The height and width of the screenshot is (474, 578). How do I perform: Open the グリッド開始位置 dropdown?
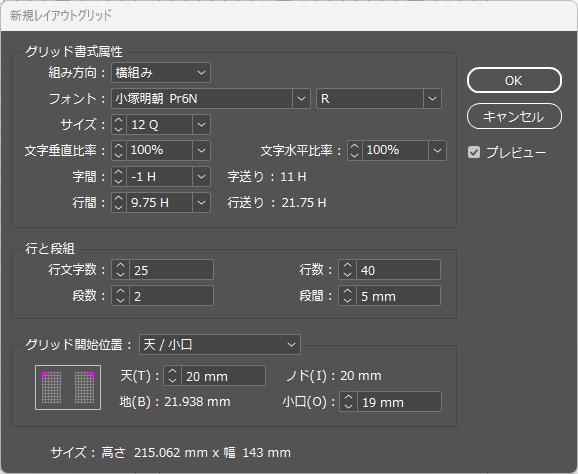click(x=220, y=345)
